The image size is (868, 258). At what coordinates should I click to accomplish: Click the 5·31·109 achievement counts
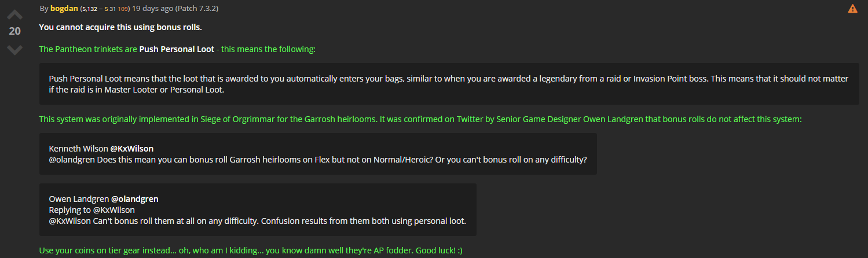click(x=116, y=9)
